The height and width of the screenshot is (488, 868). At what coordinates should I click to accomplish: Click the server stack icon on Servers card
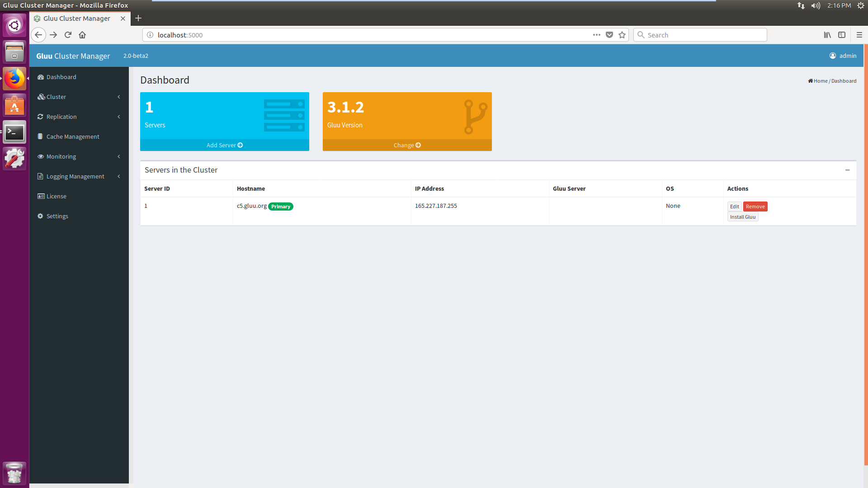[284, 116]
